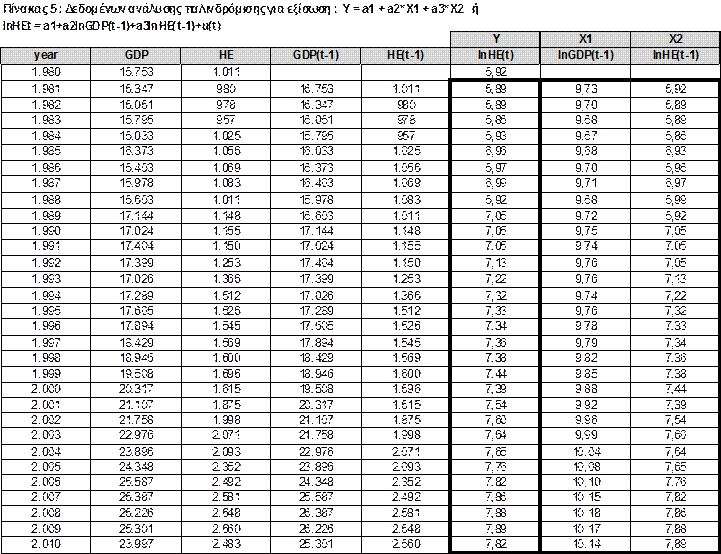
Task: Click the 'GDP' column header
Action: (x=136, y=55)
